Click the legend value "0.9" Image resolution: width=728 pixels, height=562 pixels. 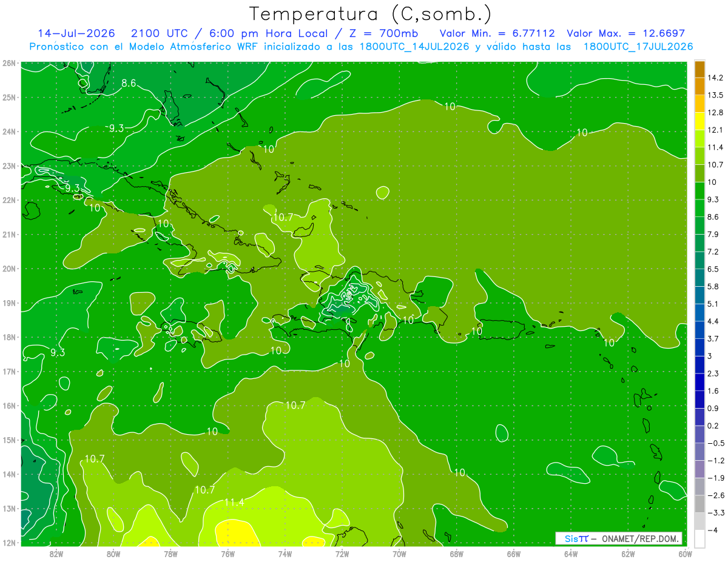713,408
